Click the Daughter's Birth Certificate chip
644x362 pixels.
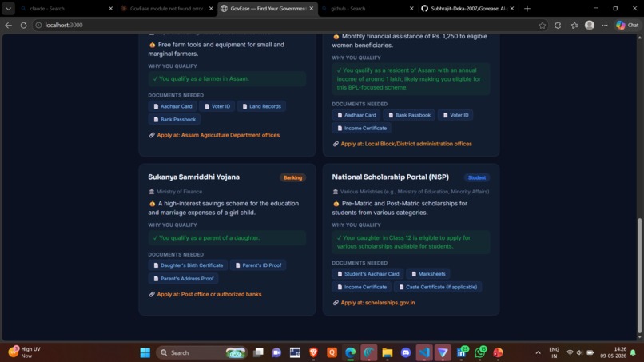tap(188, 265)
